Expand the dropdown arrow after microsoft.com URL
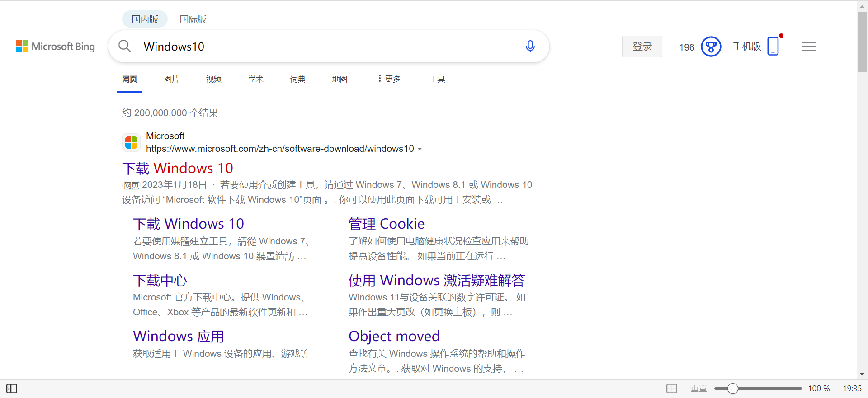The height and width of the screenshot is (398, 868). [x=420, y=149]
